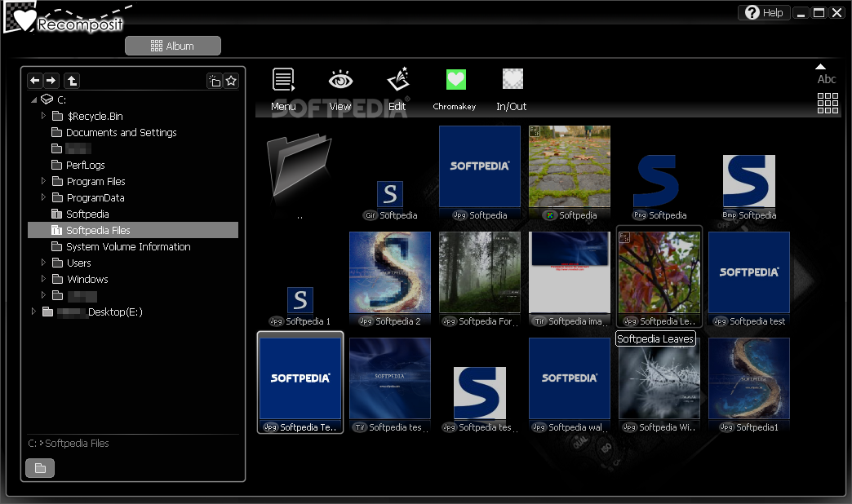The image size is (852, 504).
Task: Switch to Abc list view
Action: click(827, 79)
